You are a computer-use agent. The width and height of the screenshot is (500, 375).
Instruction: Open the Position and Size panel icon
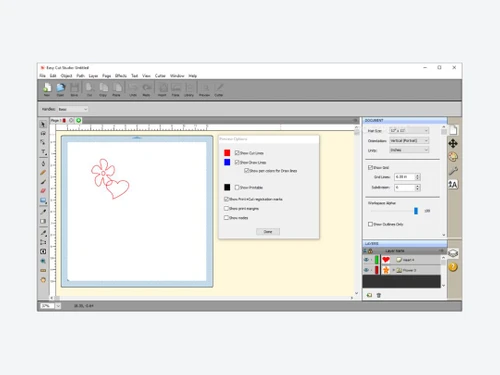pyautogui.click(x=453, y=144)
